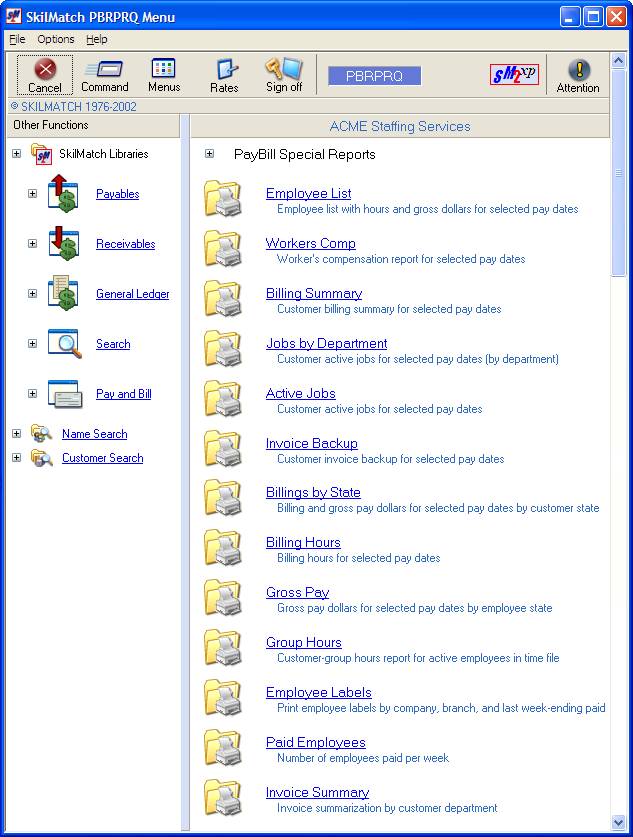Click the Receivables dollar icon

pos(63,243)
